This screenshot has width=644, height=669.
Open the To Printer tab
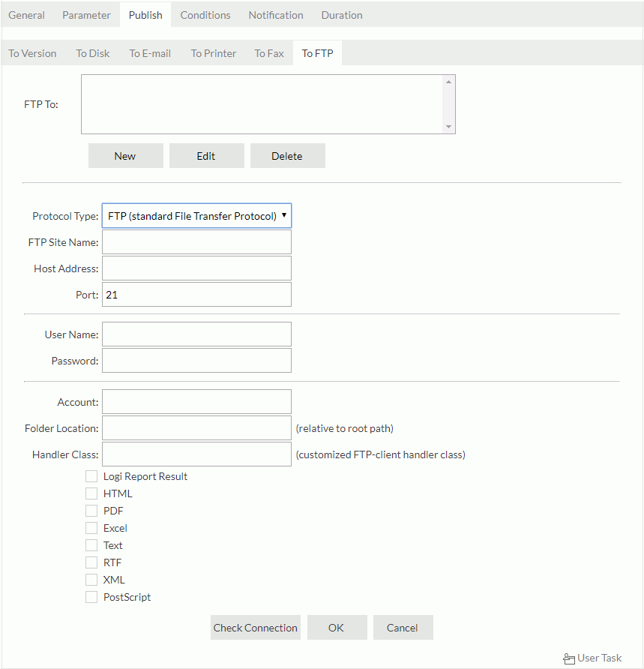click(213, 52)
